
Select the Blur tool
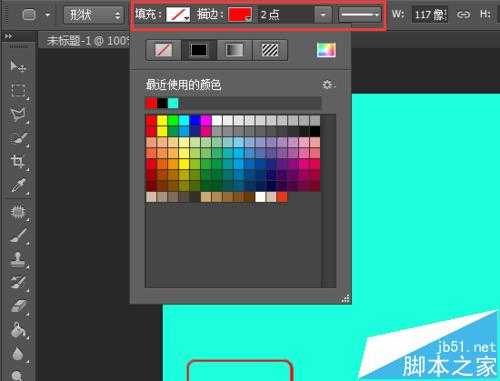click(18, 353)
